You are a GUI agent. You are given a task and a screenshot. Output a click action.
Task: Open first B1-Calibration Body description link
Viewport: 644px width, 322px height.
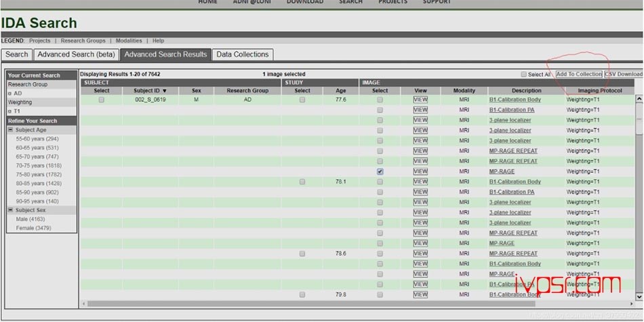point(515,100)
